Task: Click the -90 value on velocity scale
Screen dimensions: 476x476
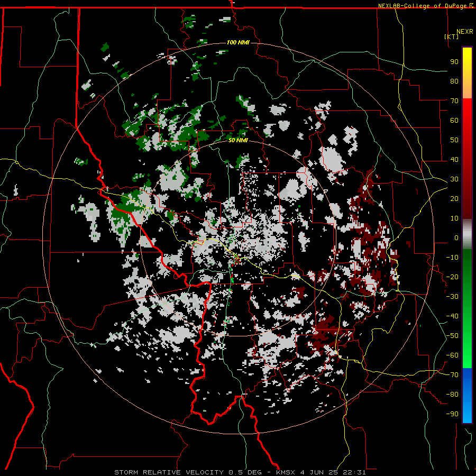Action: pyautogui.click(x=452, y=414)
